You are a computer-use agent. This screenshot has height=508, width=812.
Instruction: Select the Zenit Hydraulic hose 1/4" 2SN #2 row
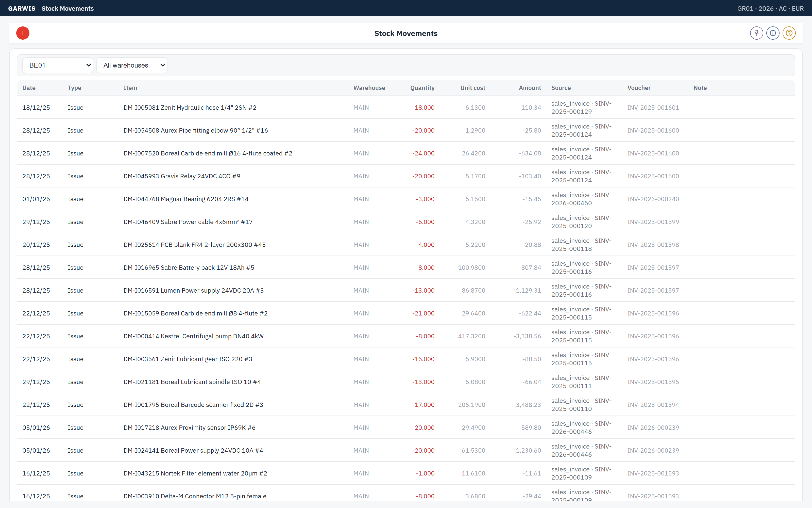[x=406, y=107]
